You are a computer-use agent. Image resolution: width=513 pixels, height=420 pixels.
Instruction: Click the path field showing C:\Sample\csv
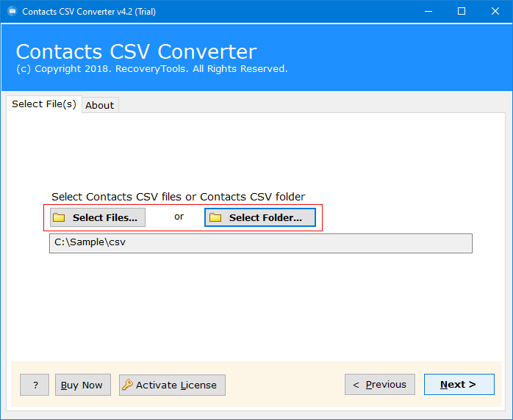pyautogui.click(x=261, y=243)
